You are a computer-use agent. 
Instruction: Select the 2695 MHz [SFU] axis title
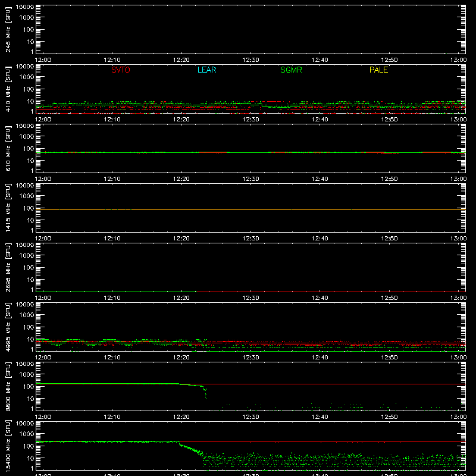coord(8,268)
